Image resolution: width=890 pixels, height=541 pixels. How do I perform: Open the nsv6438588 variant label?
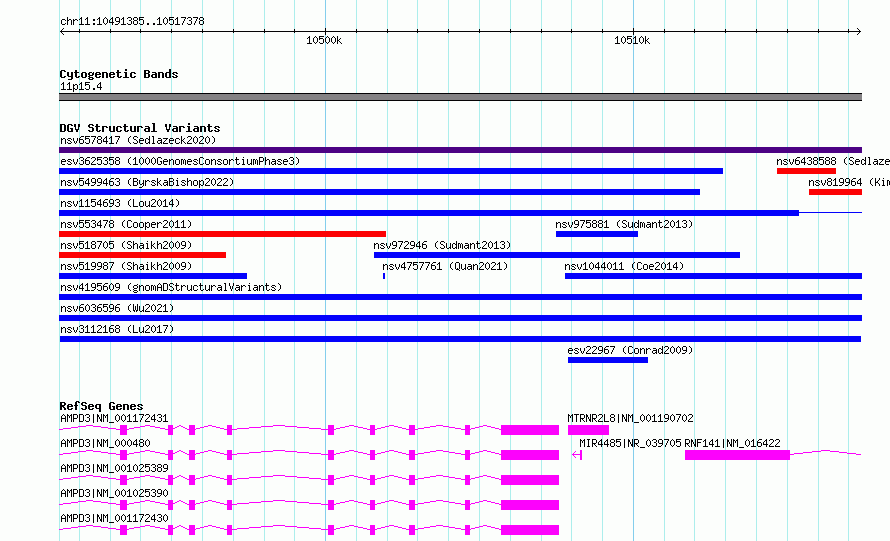click(806, 161)
